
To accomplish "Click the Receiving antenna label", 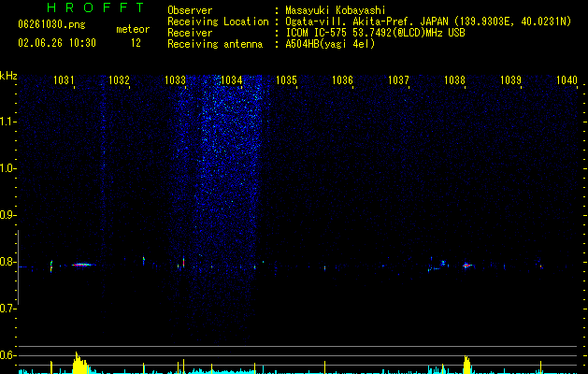I will (215, 44).
